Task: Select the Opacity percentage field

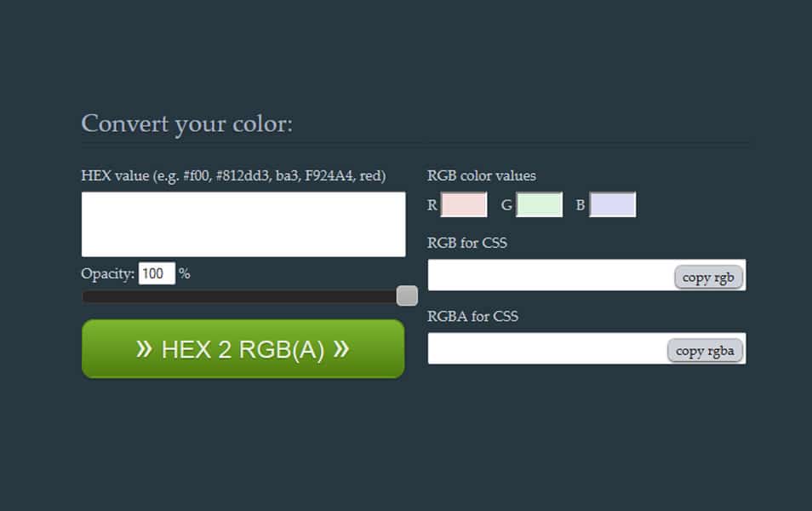Action: 157,273
